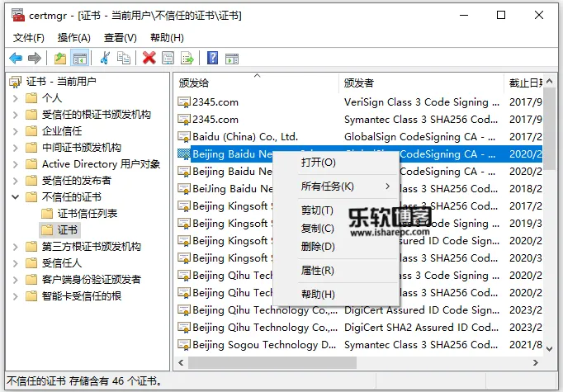
Task: Open the 操作(A) menu
Action: click(74, 38)
